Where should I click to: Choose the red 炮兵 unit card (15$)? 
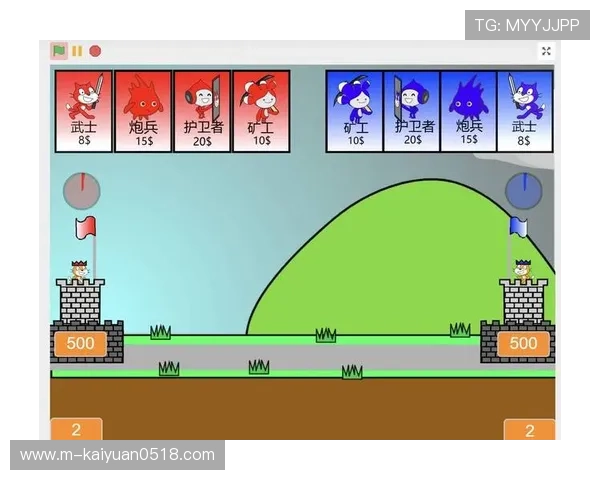click(x=143, y=110)
